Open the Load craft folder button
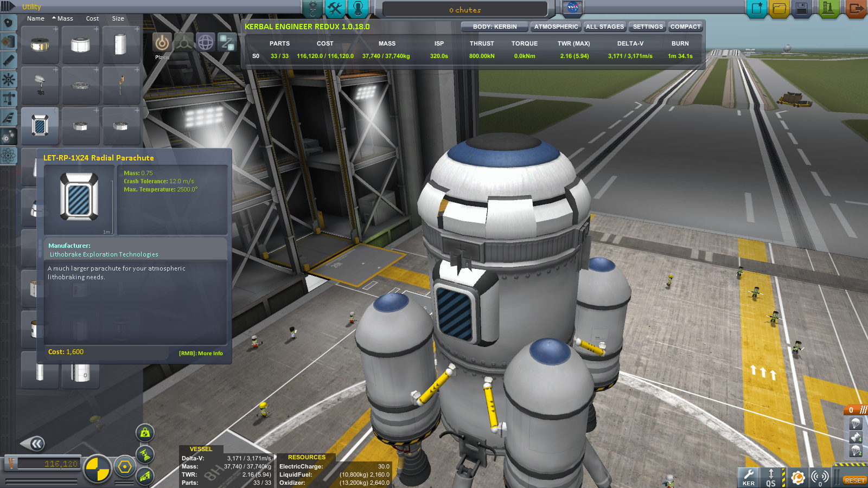This screenshot has height=488, width=868. (x=779, y=9)
